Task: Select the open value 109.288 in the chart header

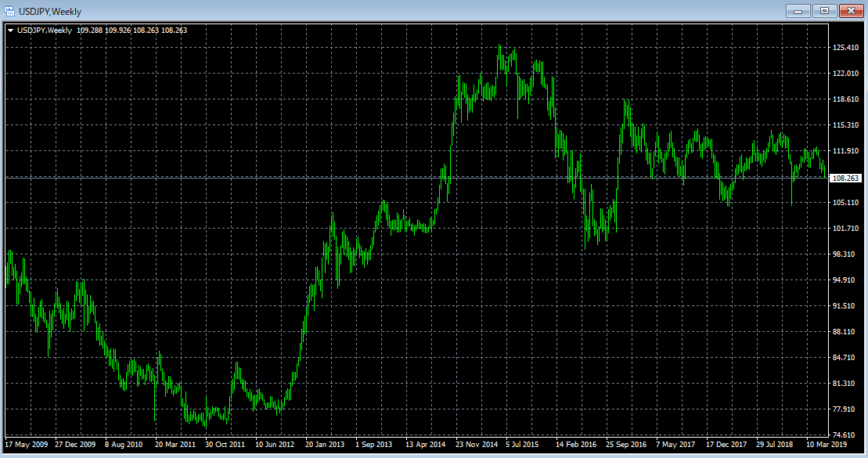Action: (90, 31)
